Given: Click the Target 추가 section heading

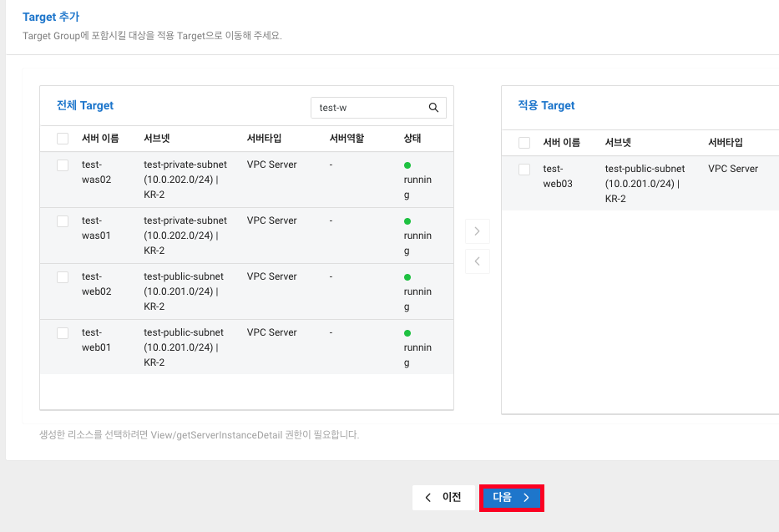Looking at the screenshot, I should (x=51, y=17).
